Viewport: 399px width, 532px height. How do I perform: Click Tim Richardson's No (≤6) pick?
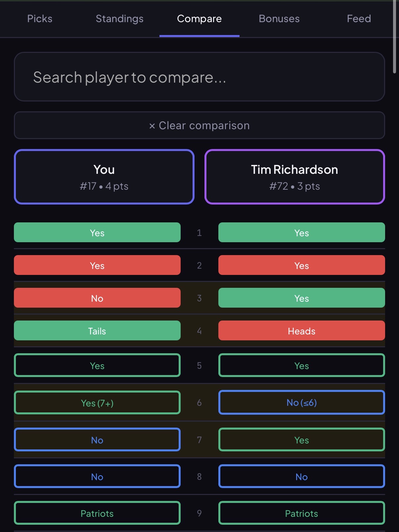click(301, 402)
